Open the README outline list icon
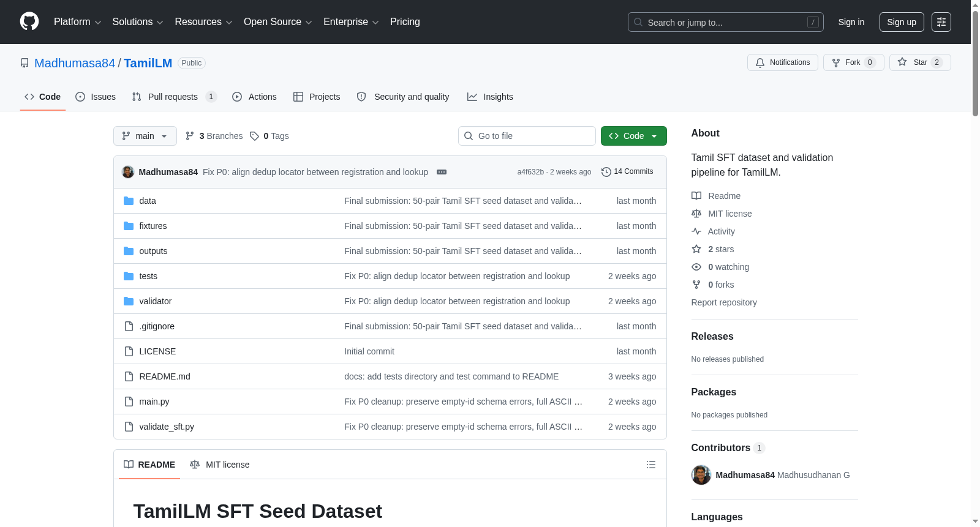Image resolution: width=980 pixels, height=527 pixels. (651, 465)
